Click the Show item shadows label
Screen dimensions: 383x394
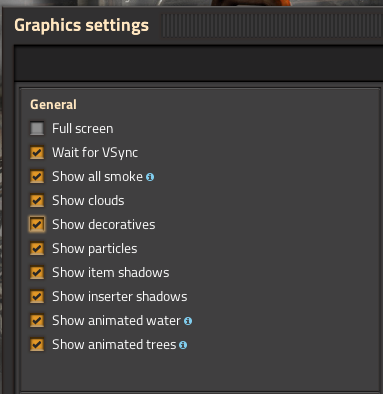111,273
